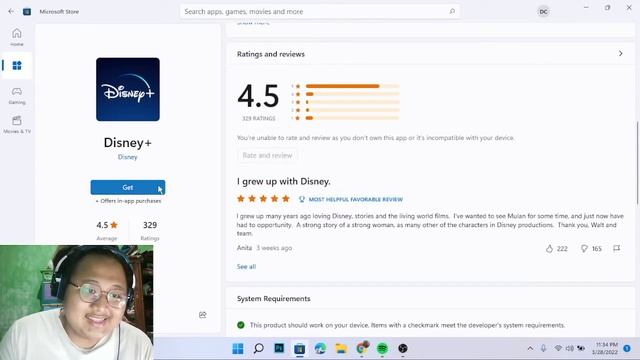Mark the review as helpful thumbs up

tap(549, 249)
